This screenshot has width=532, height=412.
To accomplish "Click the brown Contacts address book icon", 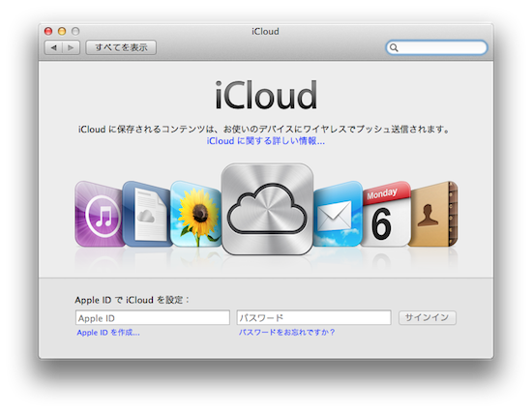I will (x=434, y=214).
